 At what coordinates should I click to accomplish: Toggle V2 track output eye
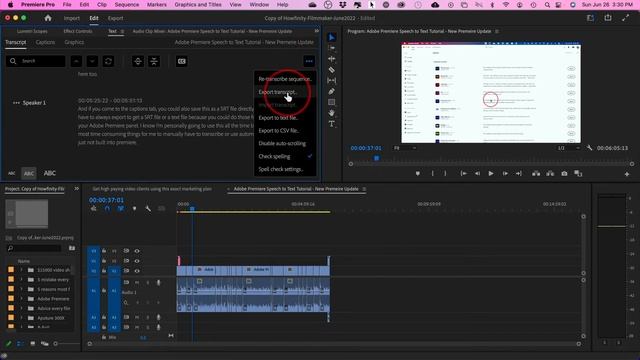point(137,261)
